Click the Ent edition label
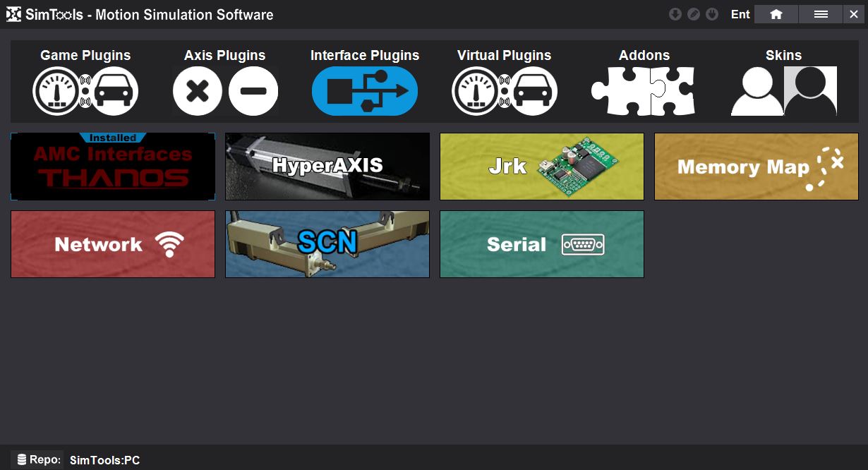The image size is (868, 470). [740, 14]
